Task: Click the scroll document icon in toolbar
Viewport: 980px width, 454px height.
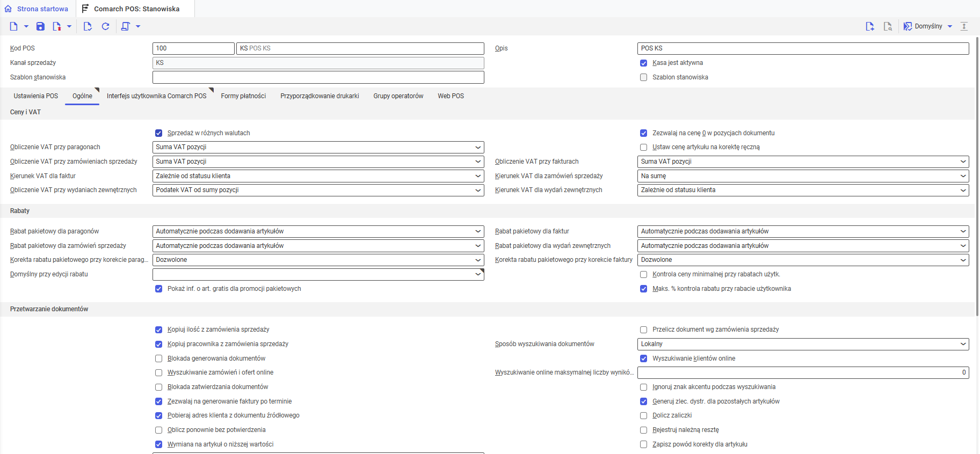Action: point(125,26)
